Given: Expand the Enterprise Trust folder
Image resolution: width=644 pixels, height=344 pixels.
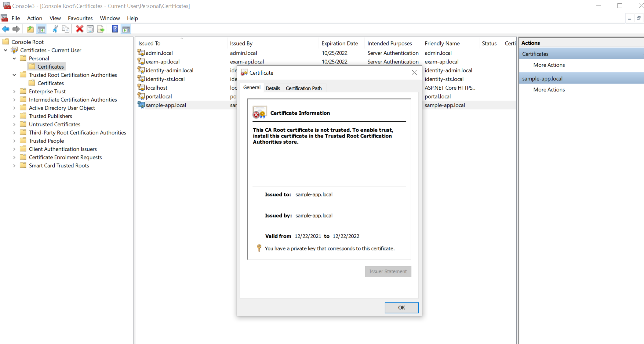Looking at the screenshot, I should (x=14, y=91).
